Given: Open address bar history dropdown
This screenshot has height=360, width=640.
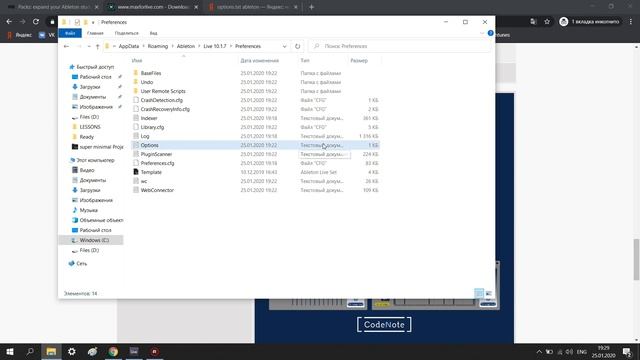Looking at the screenshot, I should (284, 47).
